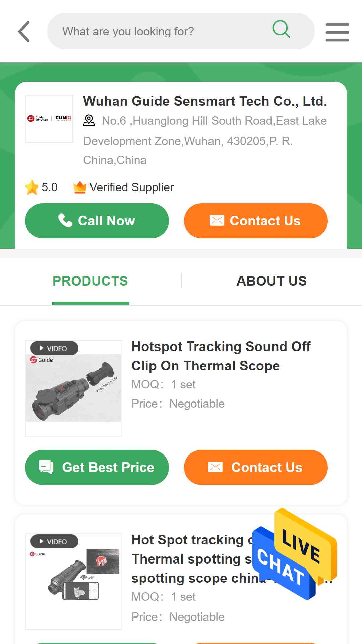Open the hamburger menu icon

point(337,32)
